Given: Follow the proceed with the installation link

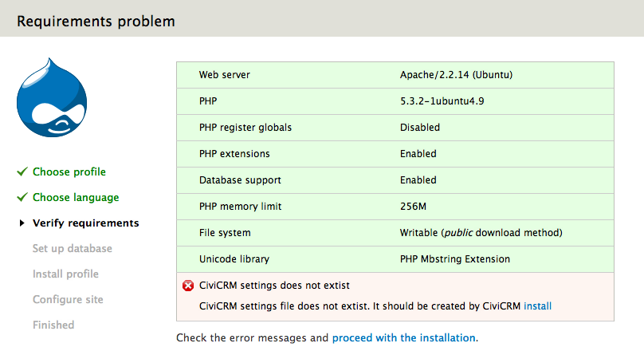Looking at the screenshot, I should [x=403, y=338].
